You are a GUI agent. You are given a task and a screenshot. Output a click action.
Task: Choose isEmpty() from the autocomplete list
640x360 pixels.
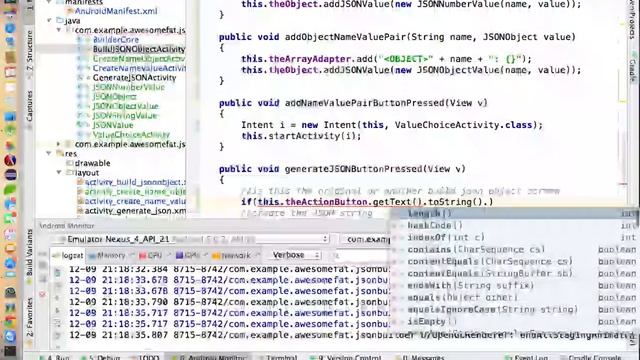point(514,322)
